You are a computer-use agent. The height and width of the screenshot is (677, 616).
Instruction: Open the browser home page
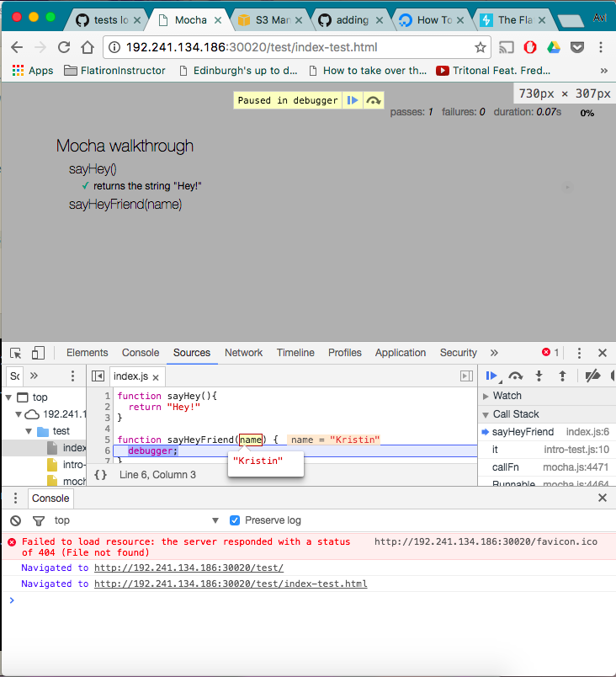click(88, 47)
